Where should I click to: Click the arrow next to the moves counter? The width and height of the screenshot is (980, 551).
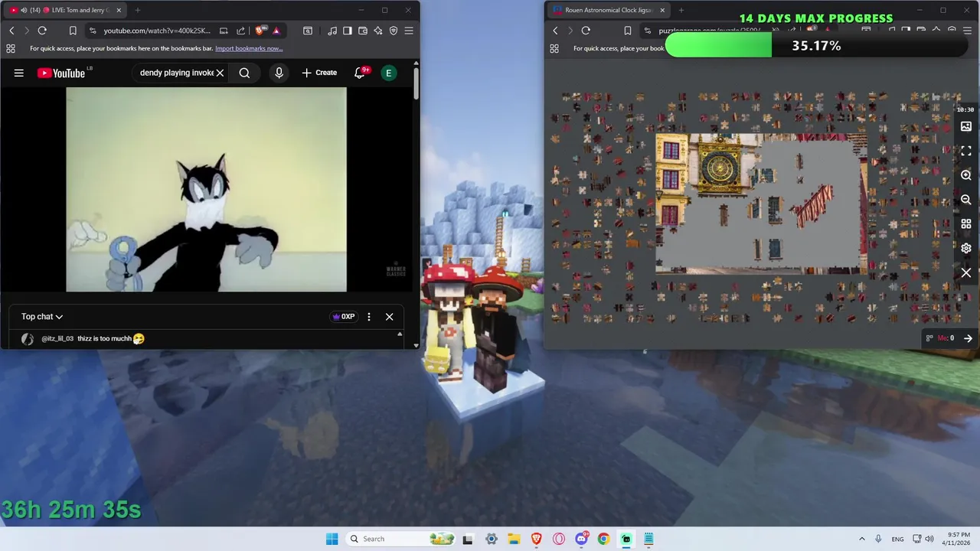(x=968, y=338)
